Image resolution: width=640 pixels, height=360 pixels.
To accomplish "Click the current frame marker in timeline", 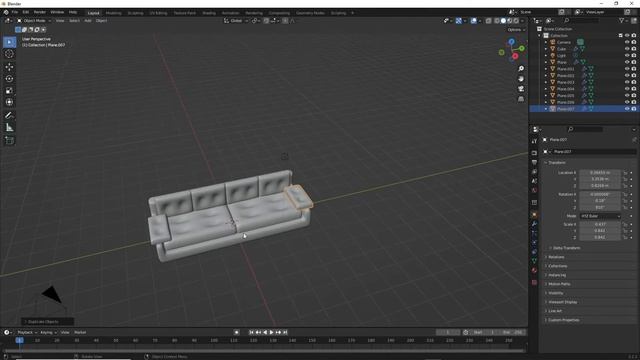I will pos(19,340).
